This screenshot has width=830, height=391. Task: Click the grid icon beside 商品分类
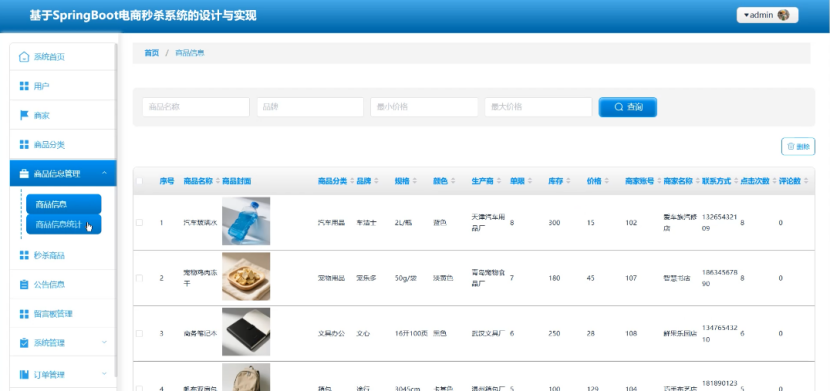click(x=24, y=144)
